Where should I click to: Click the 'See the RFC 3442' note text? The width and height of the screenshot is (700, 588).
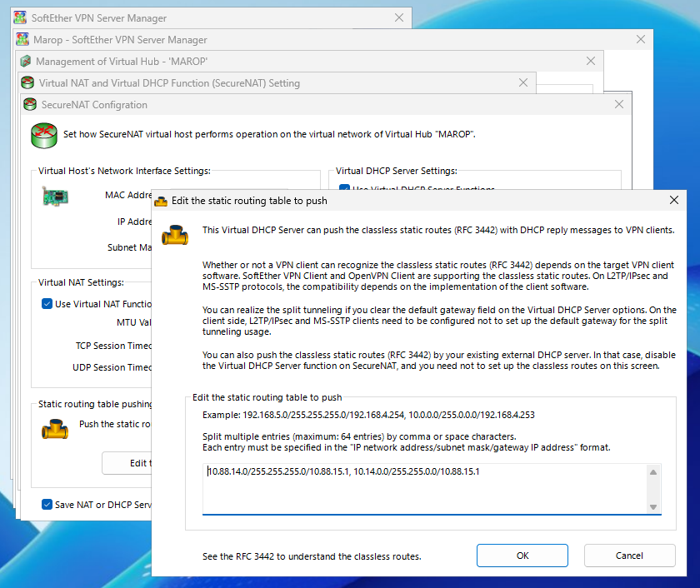click(x=312, y=556)
